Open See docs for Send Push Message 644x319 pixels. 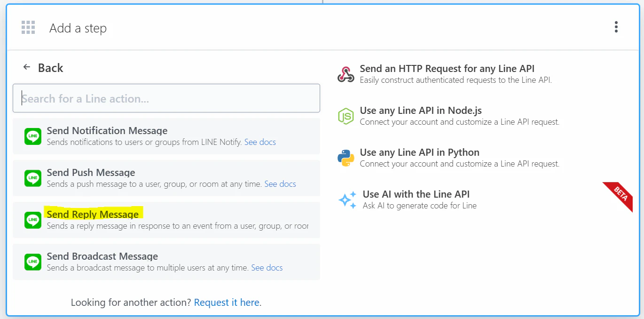click(280, 184)
